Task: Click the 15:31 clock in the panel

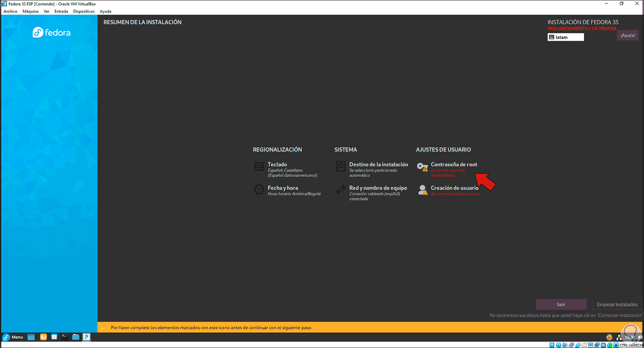Action: (x=630, y=337)
